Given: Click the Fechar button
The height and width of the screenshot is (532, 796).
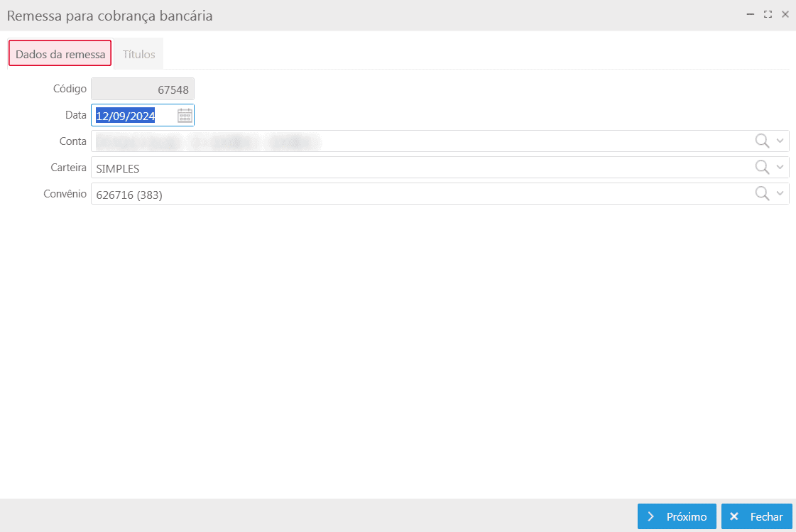Looking at the screenshot, I should pyautogui.click(x=756, y=516).
